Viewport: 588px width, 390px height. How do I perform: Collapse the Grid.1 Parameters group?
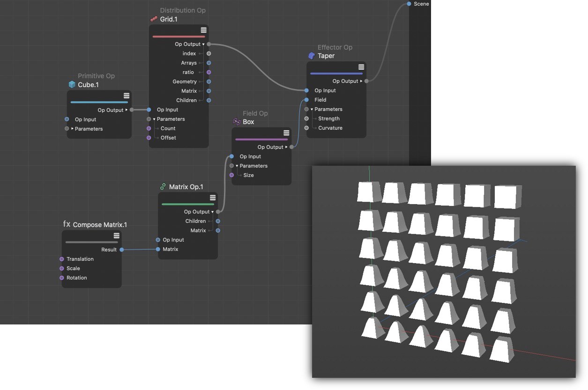(154, 119)
